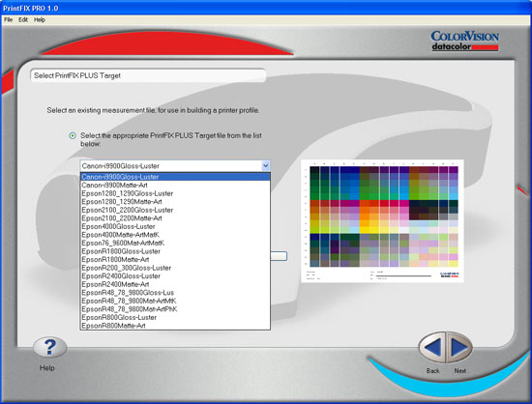Click the Next text label
This screenshot has height=404, width=532.
(460, 370)
